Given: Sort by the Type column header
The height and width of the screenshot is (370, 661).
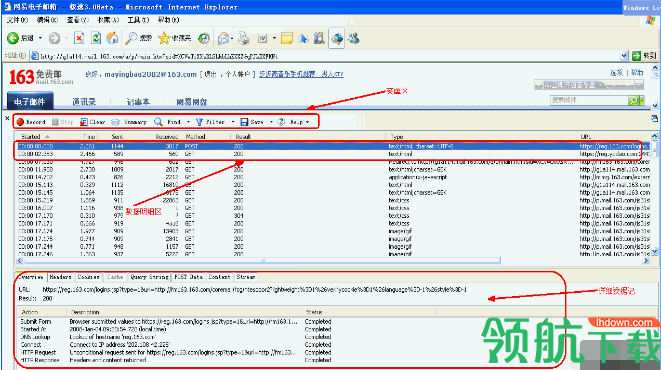Looking at the screenshot, I should click(x=481, y=137).
